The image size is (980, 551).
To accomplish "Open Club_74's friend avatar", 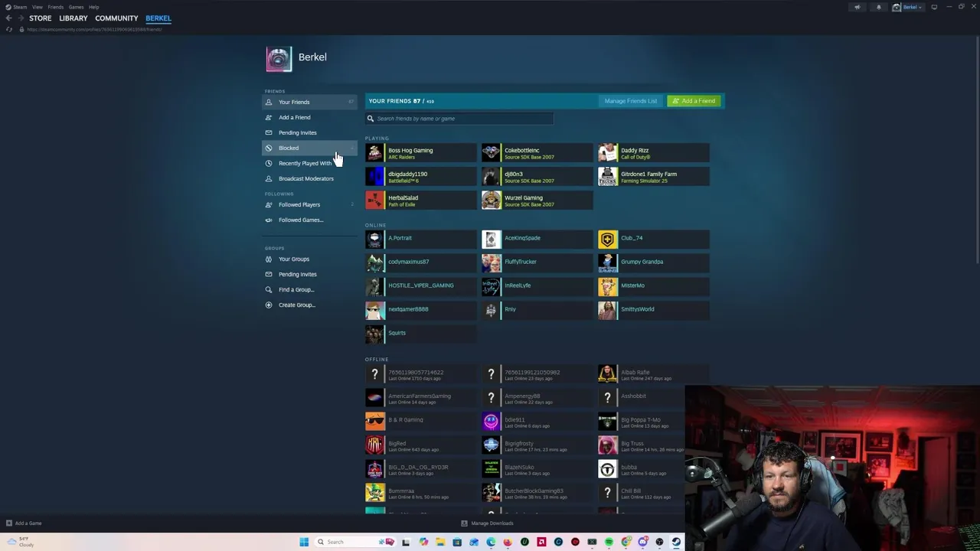I will 607,240.
